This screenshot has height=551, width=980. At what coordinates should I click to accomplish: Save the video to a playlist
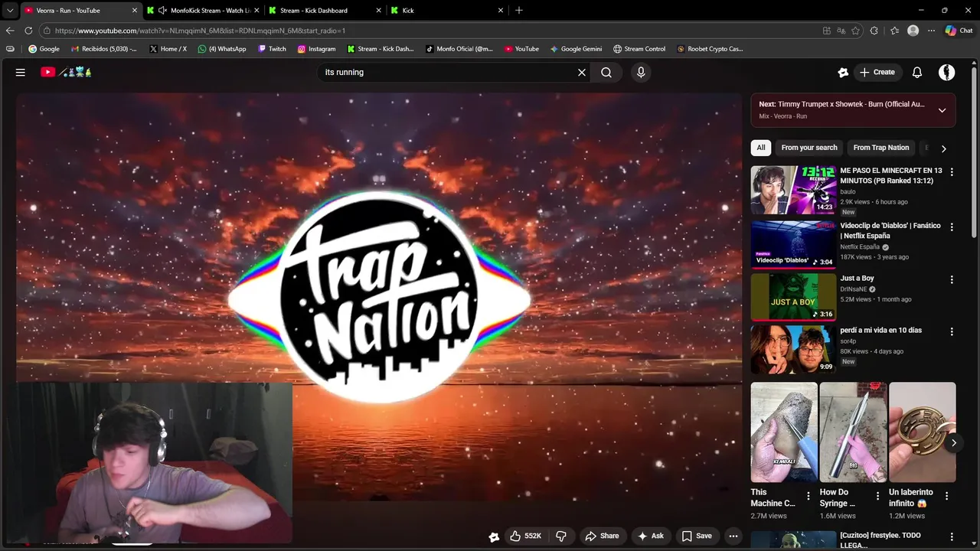[x=697, y=536]
